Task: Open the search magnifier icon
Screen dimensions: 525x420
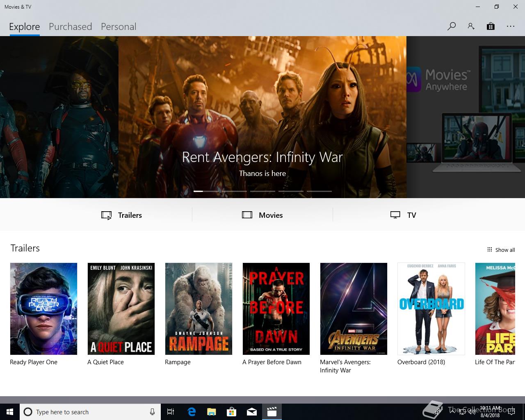Action: click(452, 26)
